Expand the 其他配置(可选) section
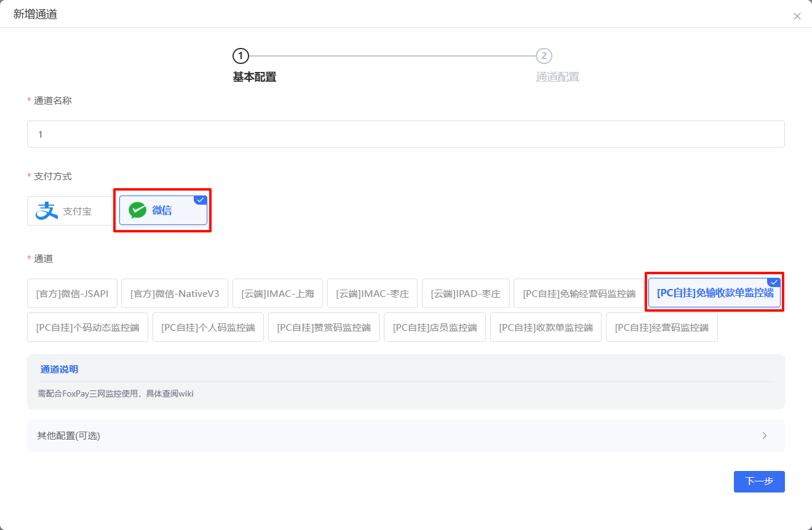The image size is (812, 530). click(68, 436)
